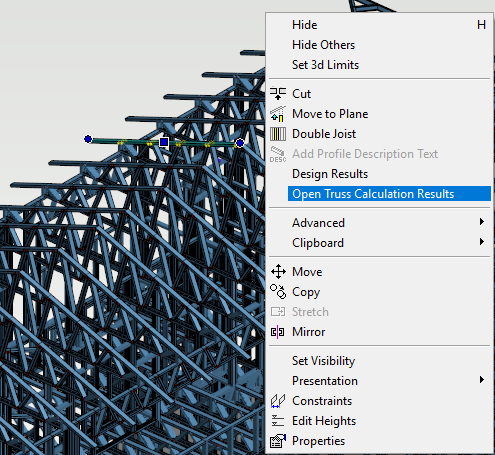Click the Properties icon
495x455 pixels.
(x=278, y=441)
